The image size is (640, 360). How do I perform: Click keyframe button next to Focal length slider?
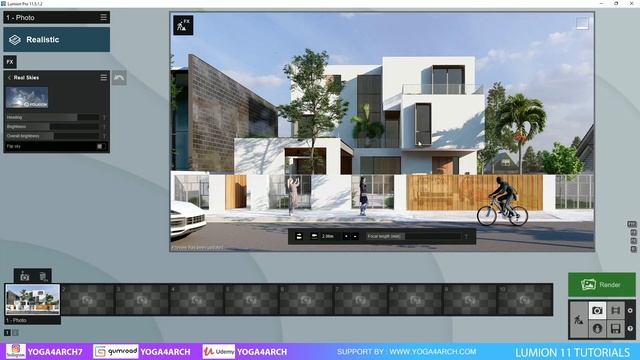pyautogui.click(x=466, y=236)
